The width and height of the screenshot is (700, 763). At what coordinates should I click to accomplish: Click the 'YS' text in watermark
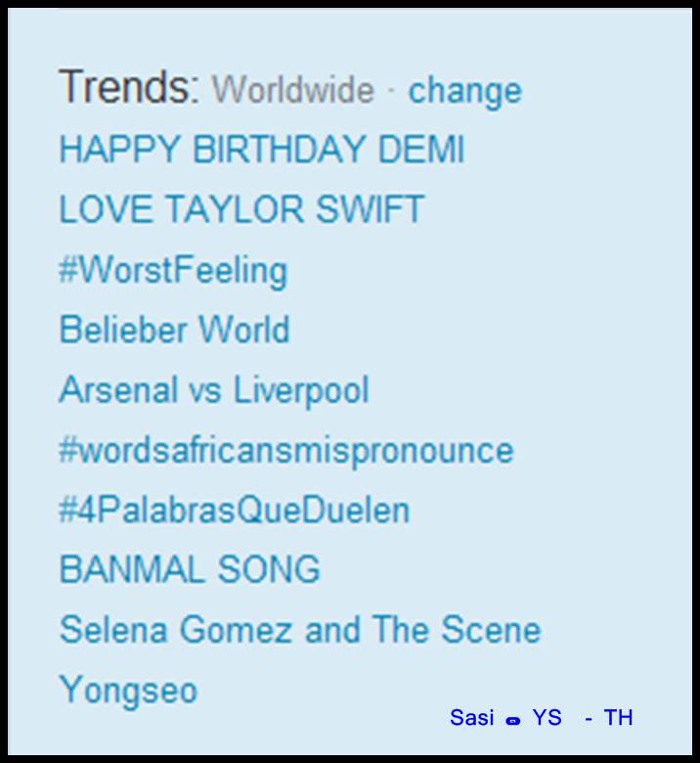(547, 718)
